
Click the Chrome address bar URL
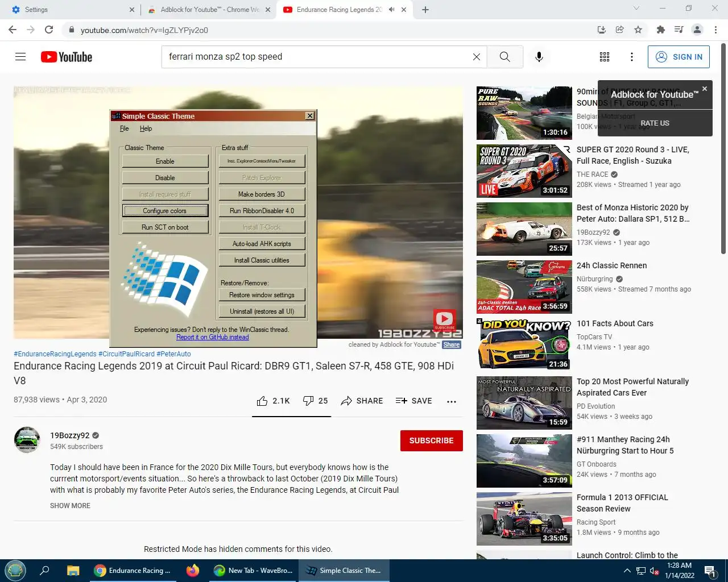(x=144, y=30)
